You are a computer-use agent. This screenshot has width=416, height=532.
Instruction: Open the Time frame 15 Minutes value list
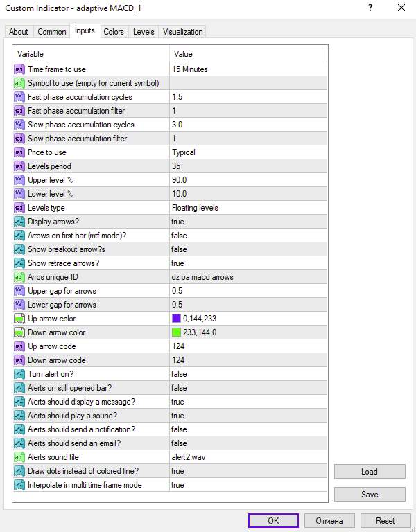click(249, 69)
